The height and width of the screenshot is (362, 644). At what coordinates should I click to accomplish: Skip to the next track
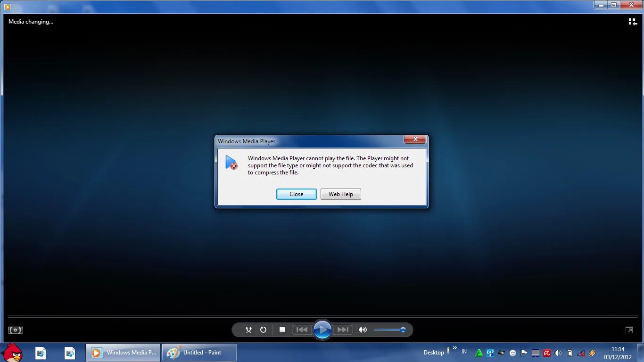coord(343,330)
